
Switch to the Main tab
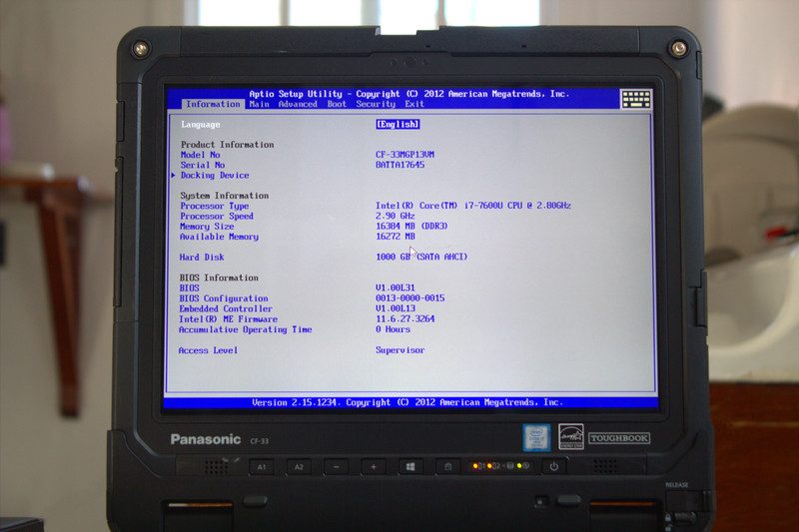pos(259,104)
